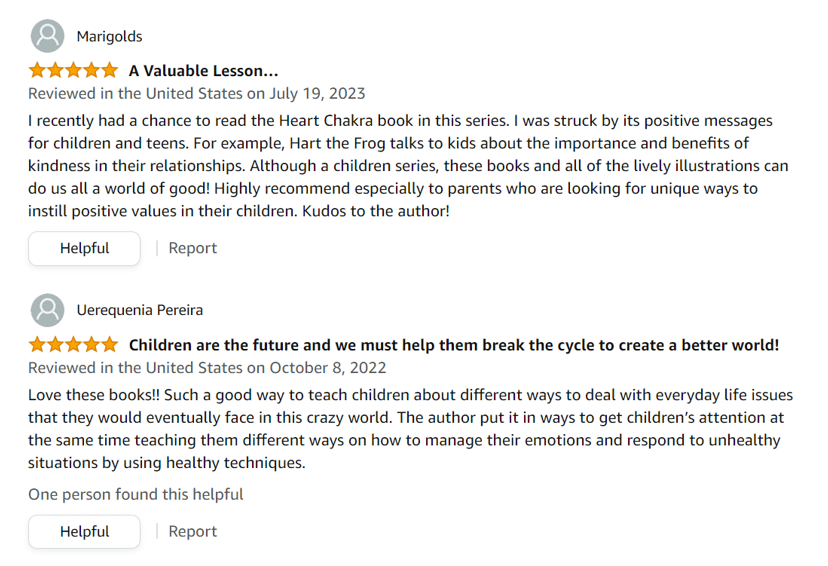This screenshot has width=828, height=566.
Task: Click the Love these books review paragraph
Action: (410, 429)
